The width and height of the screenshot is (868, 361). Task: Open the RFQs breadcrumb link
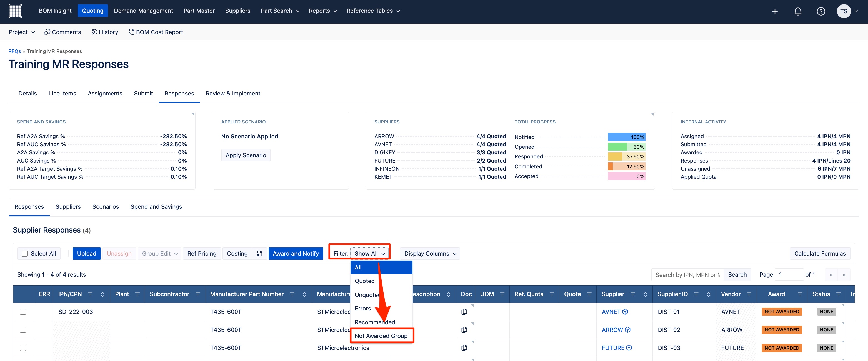coord(14,51)
